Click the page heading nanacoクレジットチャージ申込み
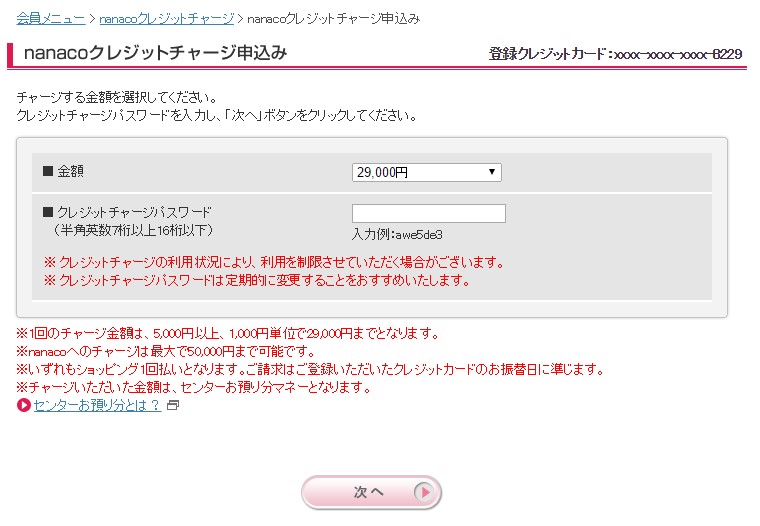Viewport: 760px width, 526px height. click(156, 52)
